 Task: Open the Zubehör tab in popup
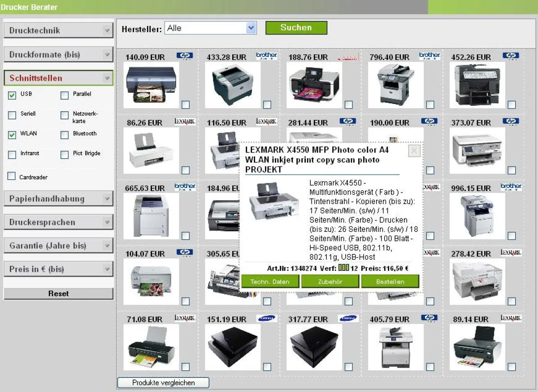click(x=330, y=282)
